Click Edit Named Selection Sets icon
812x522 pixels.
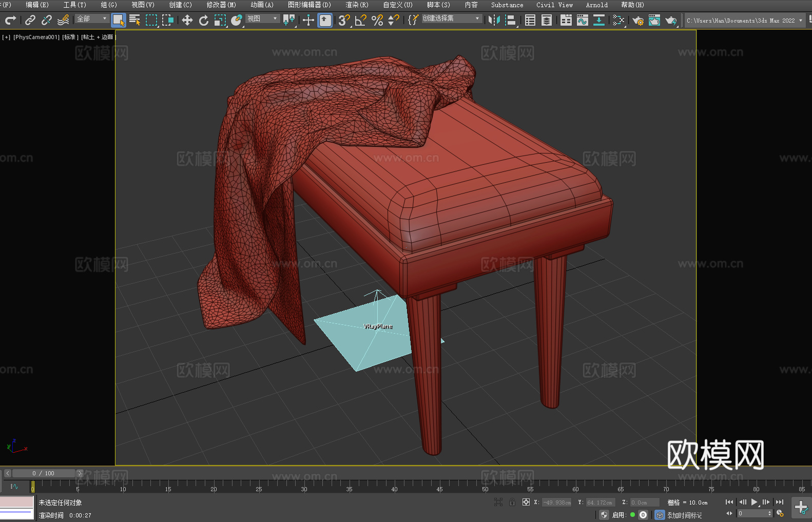(x=413, y=20)
